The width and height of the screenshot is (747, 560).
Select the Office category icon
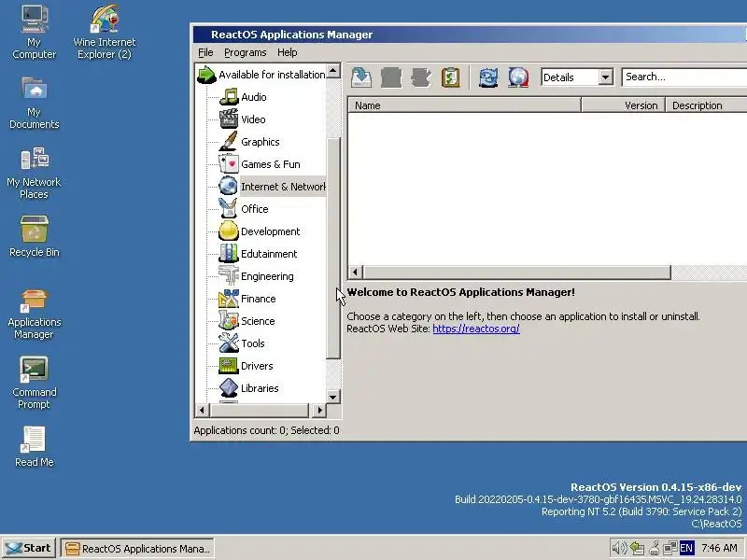coord(229,208)
